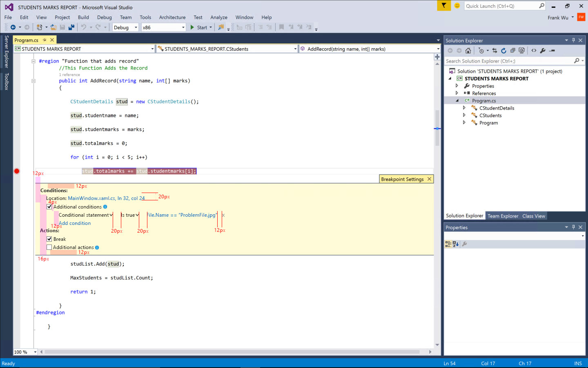Open Properties via the wrench icon
The image size is (588, 368).
tap(543, 51)
